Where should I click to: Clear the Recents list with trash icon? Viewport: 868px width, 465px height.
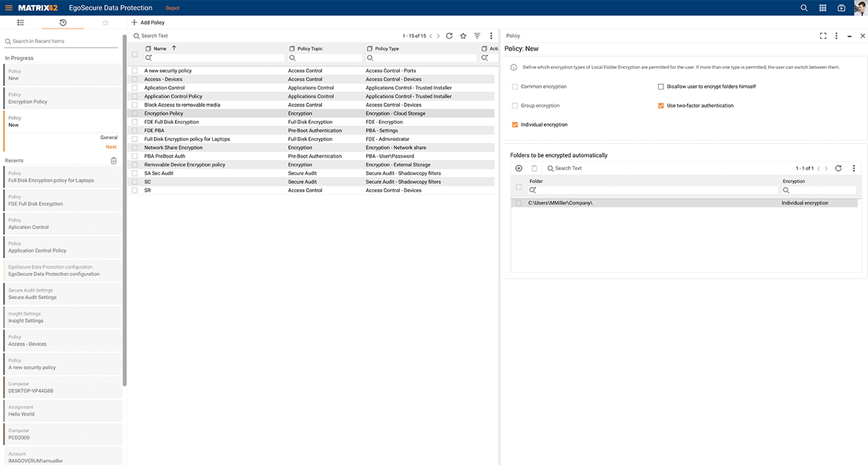[x=114, y=161]
